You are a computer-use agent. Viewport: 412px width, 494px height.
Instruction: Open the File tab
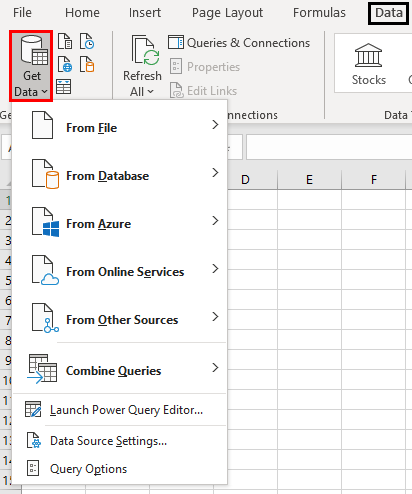click(22, 13)
